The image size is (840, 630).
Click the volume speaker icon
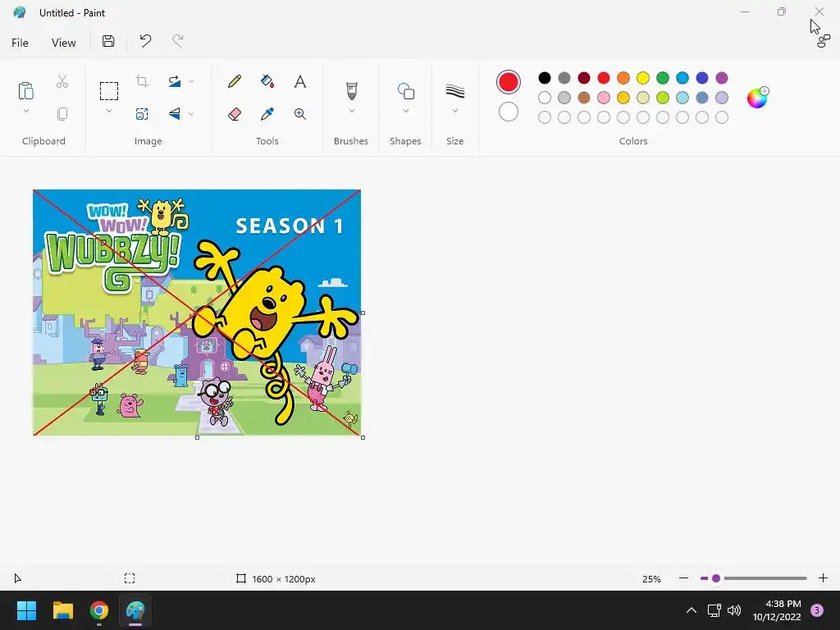(734, 610)
